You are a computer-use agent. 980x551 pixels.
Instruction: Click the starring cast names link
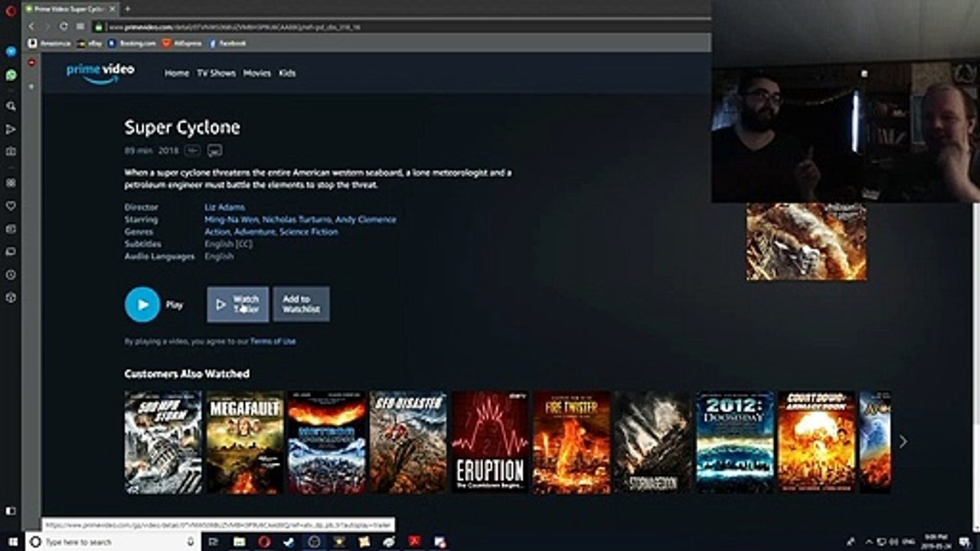click(x=300, y=220)
